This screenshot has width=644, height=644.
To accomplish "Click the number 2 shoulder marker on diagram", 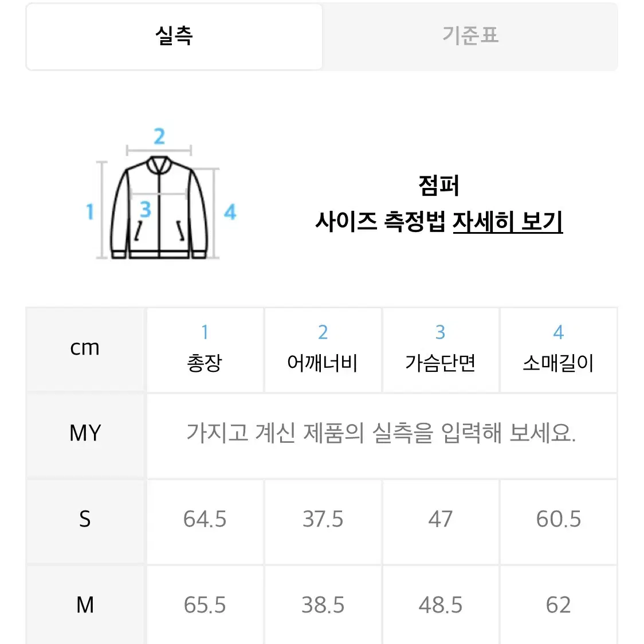I will pyautogui.click(x=159, y=136).
